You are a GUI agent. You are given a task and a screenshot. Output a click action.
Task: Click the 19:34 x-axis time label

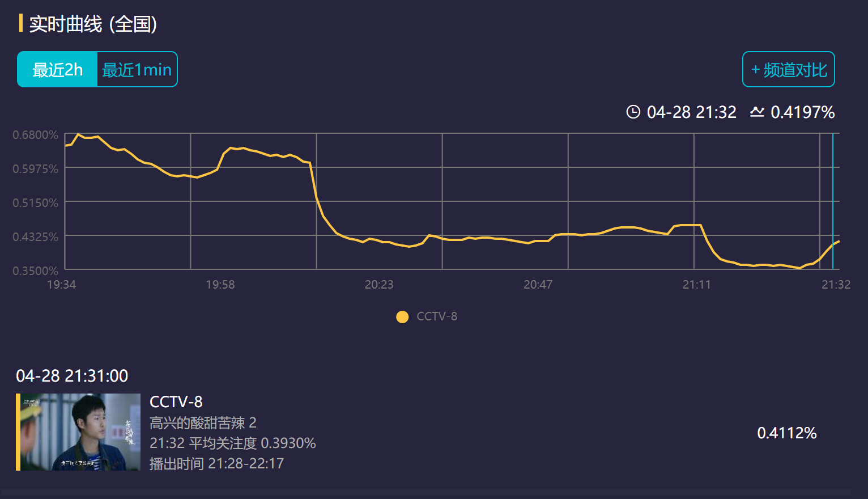pyautogui.click(x=61, y=284)
